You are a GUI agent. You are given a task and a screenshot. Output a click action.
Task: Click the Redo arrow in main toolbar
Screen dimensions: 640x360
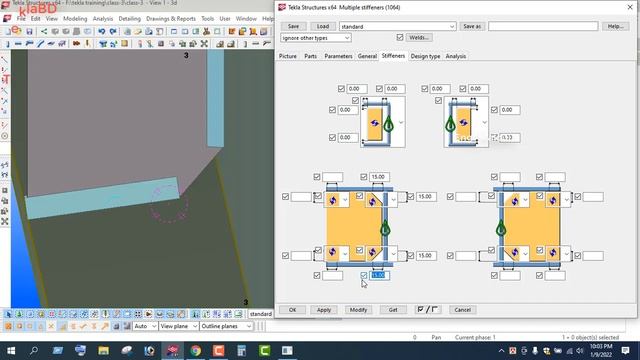[x=113, y=31]
